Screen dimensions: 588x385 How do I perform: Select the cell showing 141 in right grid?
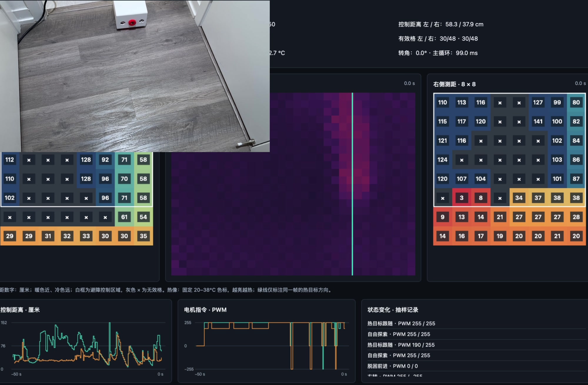click(x=538, y=121)
